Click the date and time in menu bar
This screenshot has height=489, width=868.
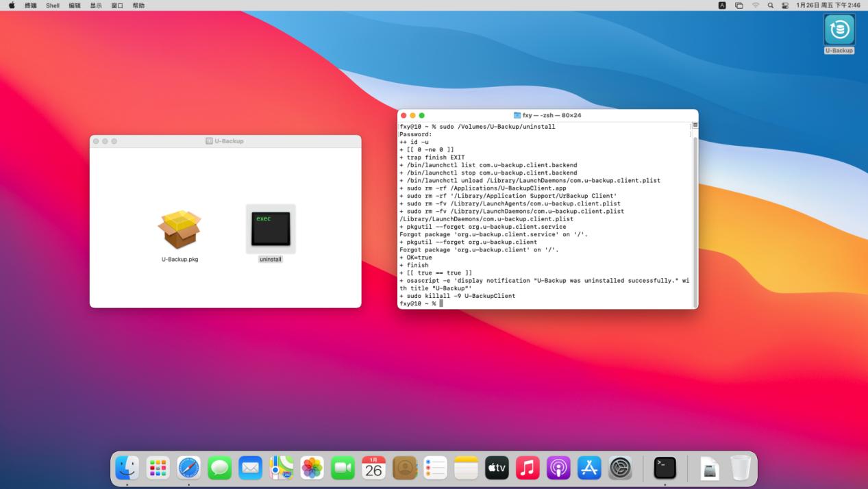point(828,5)
